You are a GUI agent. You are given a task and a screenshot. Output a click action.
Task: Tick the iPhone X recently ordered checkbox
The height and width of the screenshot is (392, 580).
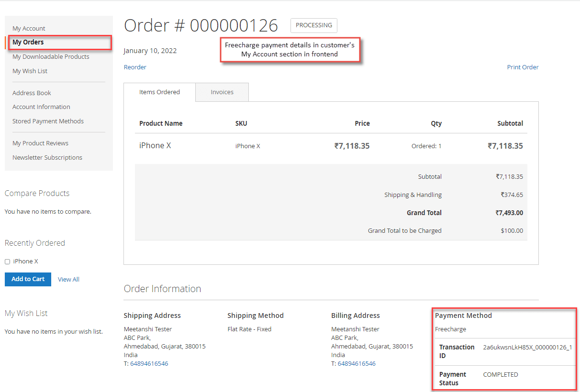point(7,261)
